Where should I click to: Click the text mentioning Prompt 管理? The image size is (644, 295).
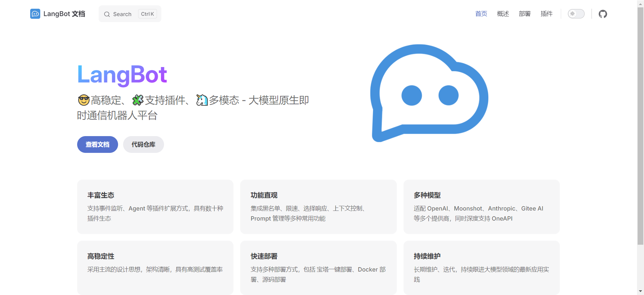coord(308,214)
